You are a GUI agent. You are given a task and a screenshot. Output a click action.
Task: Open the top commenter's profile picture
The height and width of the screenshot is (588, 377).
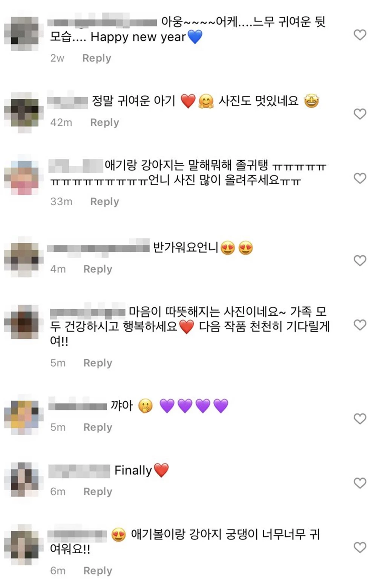click(22, 33)
